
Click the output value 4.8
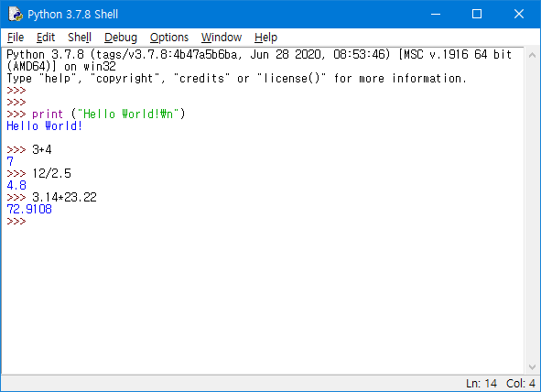(x=16, y=185)
